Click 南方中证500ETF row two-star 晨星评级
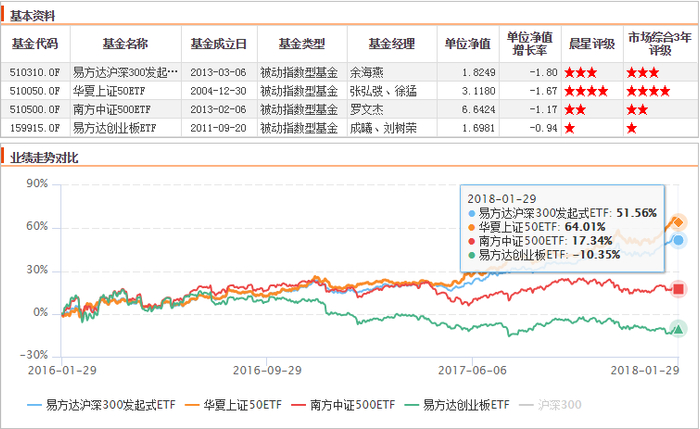 575,109
